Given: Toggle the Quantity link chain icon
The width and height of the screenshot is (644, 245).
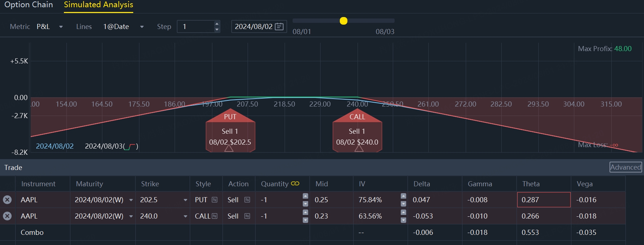Looking at the screenshot, I should 295,183.
